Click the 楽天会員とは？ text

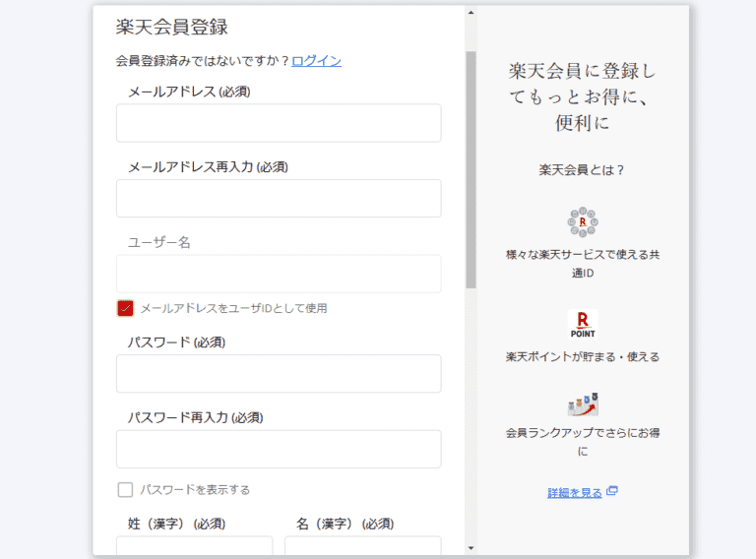pyautogui.click(x=582, y=169)
